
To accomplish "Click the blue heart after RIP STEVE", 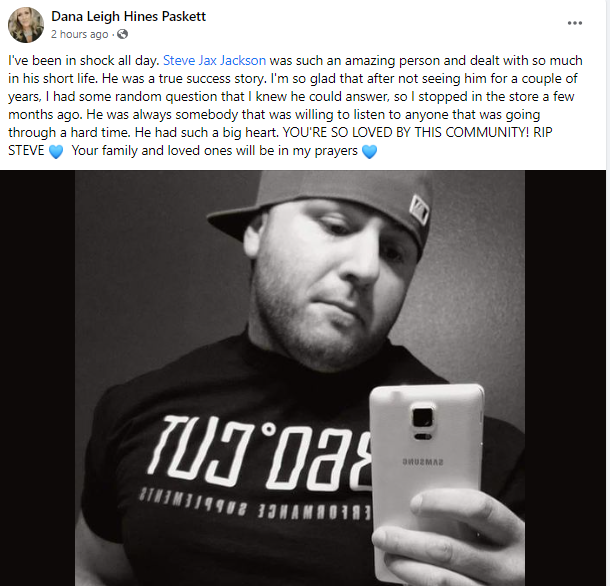I will (56, 151).
